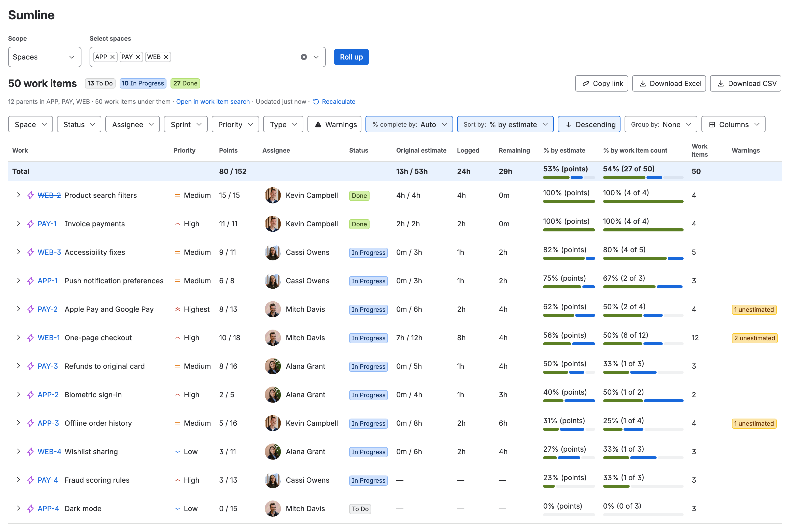Click PAY-4 % by estimate progress bar
790x532 pixels.
[x=569, y=486]
